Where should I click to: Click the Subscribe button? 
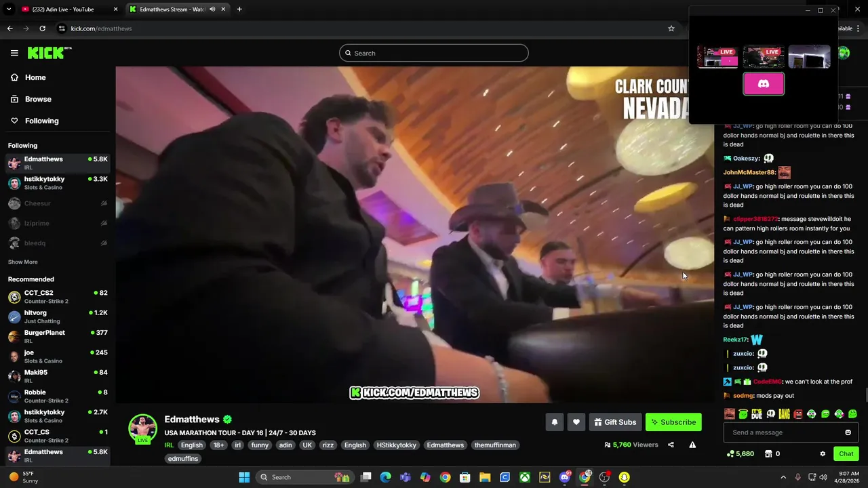pyautogui.click(x=673, y=422)
